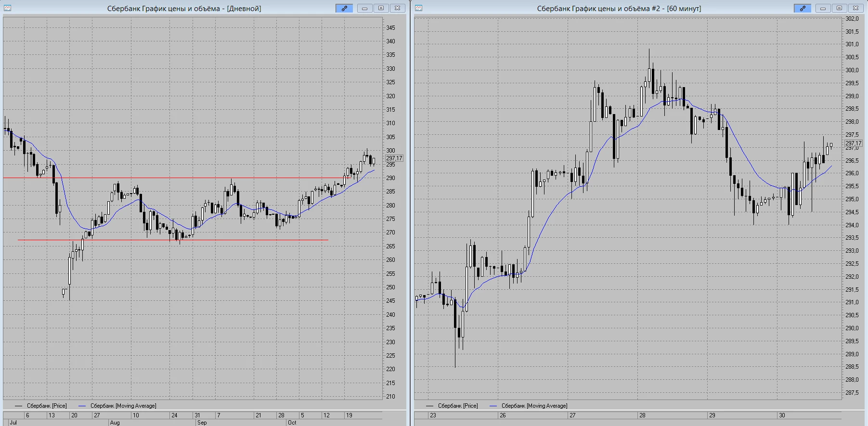Click the 287,5 price label on the 60-minute scale
Screen dimensions: 868x426
pyautogui.click(x=852, y=393)
